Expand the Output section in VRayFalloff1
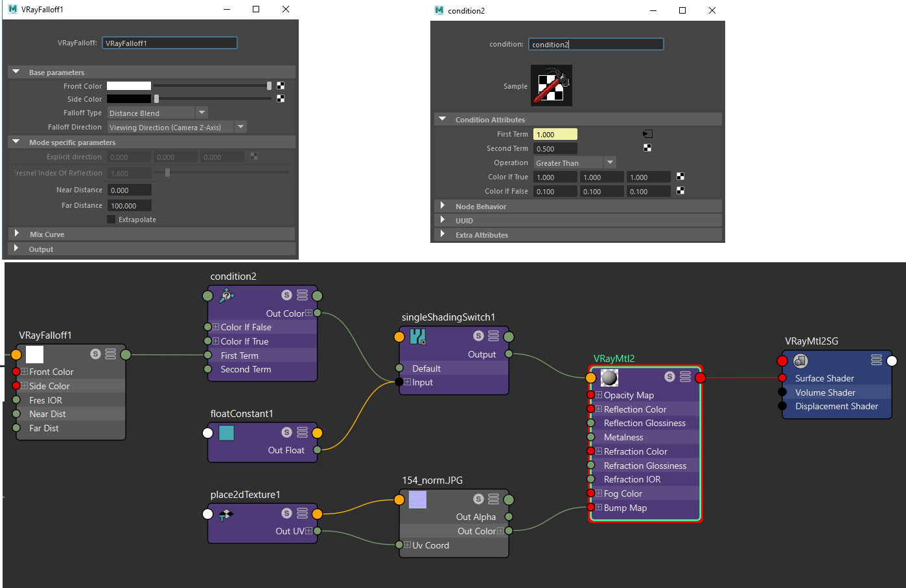The width and height of the screenshot is (906, 588). 16,249
